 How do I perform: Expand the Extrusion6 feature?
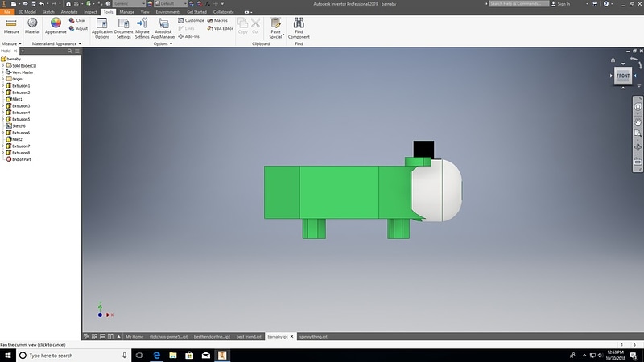[x=3, y=133]
